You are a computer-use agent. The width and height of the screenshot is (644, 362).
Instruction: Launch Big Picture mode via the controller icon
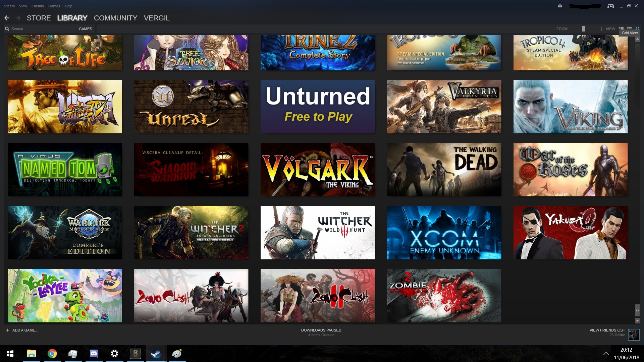pyautogui.click(x=610, y=6)
